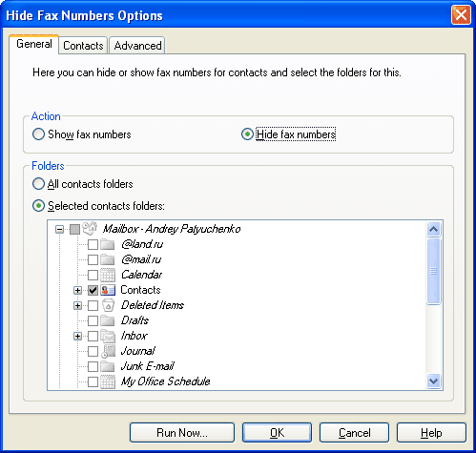The width and height of the screenshot is (476, 453).
Task: Check the @land.ru folder checkbox
Action: click(x=93, y=244)
